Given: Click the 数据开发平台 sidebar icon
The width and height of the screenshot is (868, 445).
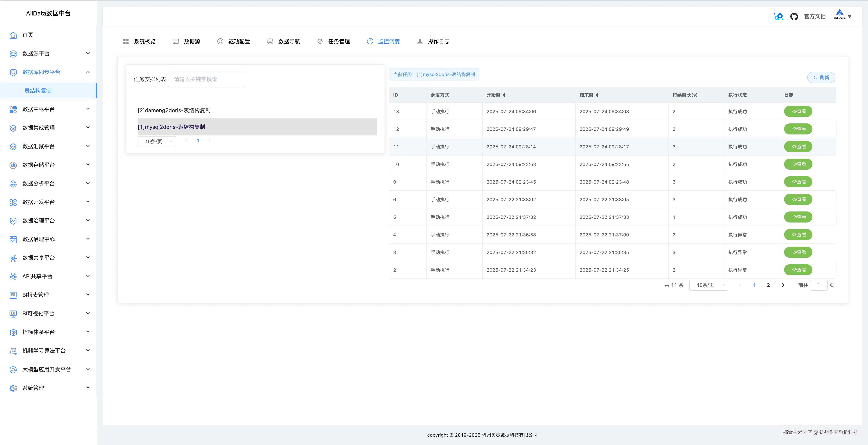Looking at the screenshot, I should (13, 202).
